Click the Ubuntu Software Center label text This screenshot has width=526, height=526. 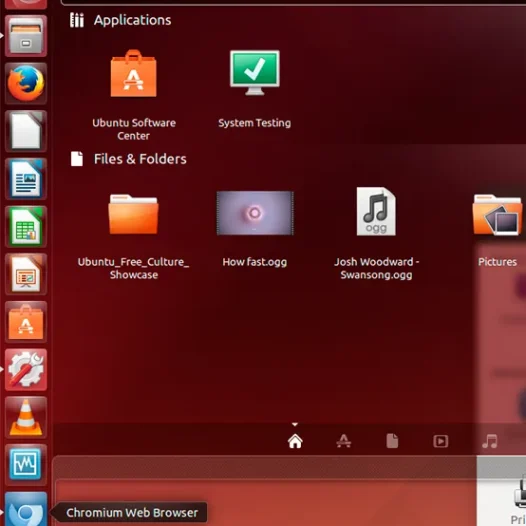click(x=134, y=129)
